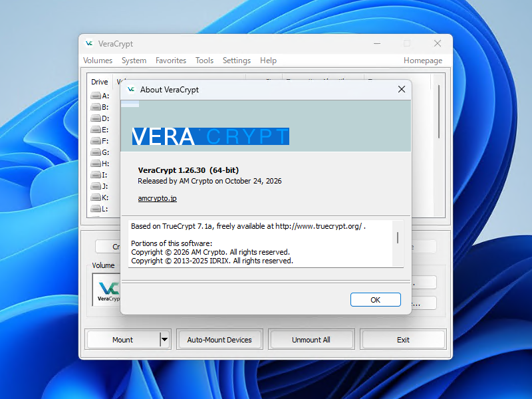
Task: Close the About VeraCrypt dialog
Action: click(402, 89)
